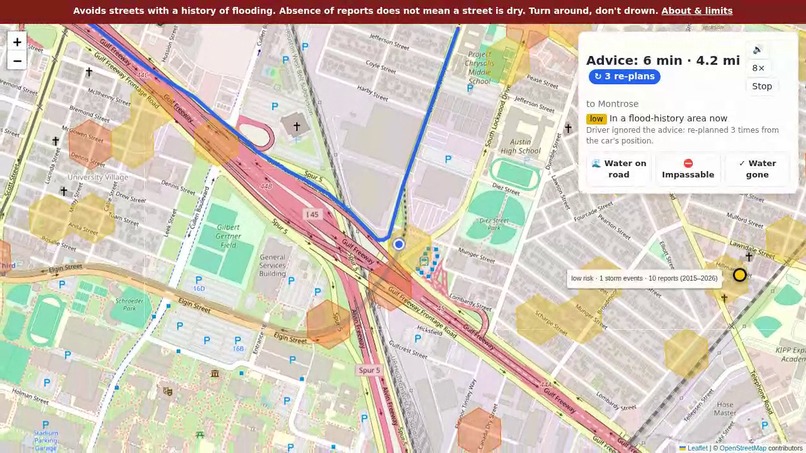
Task: Click the orange hexagon at Gulf Freeway interchange
Action: 390,286
